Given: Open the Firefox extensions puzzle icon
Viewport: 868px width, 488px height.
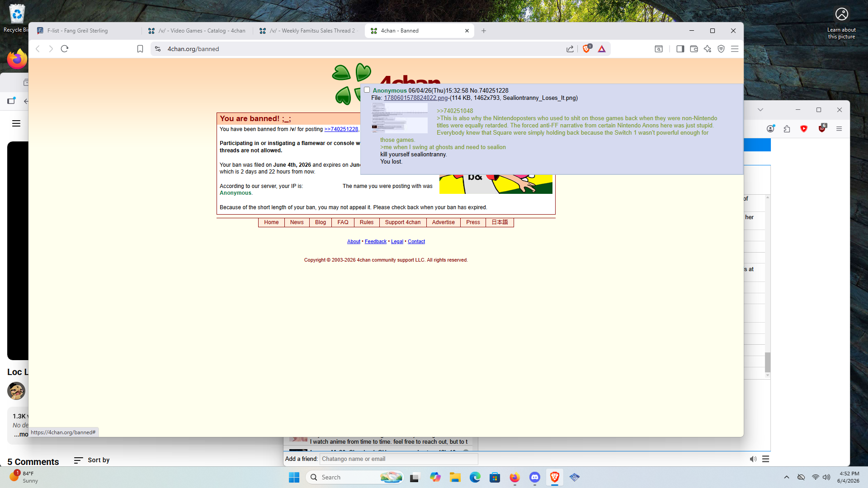Looking at the screenshot, I should pos(787,129).
